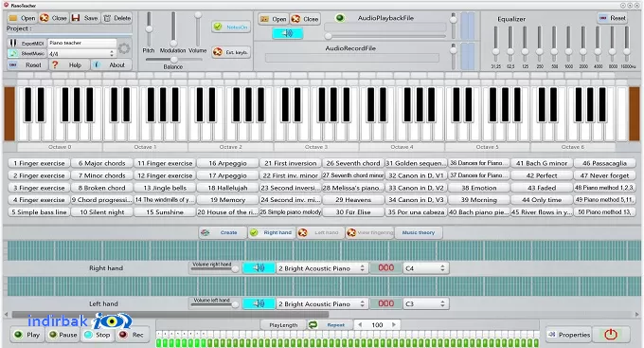Screen dimensions: 644x348
Task: Select lesson 1 Finger exercise
Action: [x=39, y=163]
